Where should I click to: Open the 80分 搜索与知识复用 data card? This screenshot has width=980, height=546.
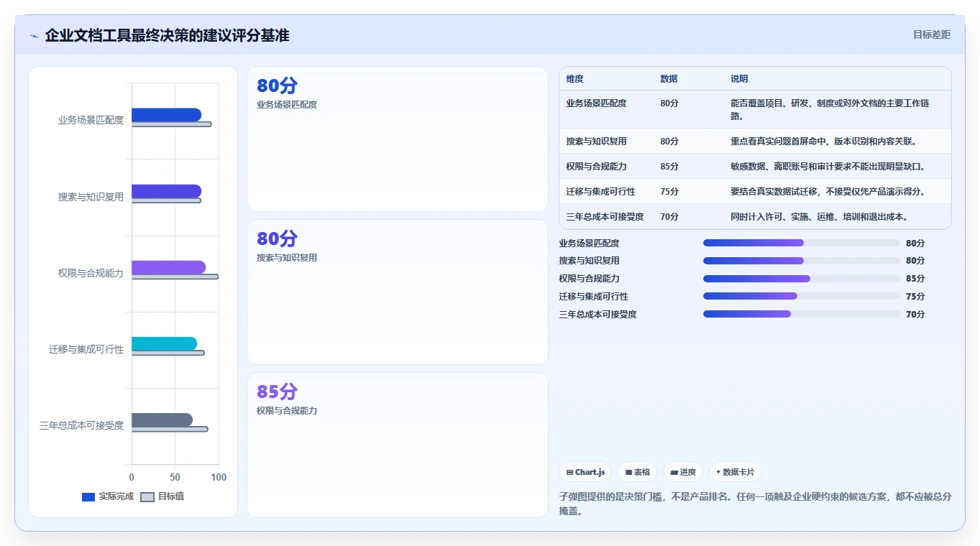pos(398,292)
